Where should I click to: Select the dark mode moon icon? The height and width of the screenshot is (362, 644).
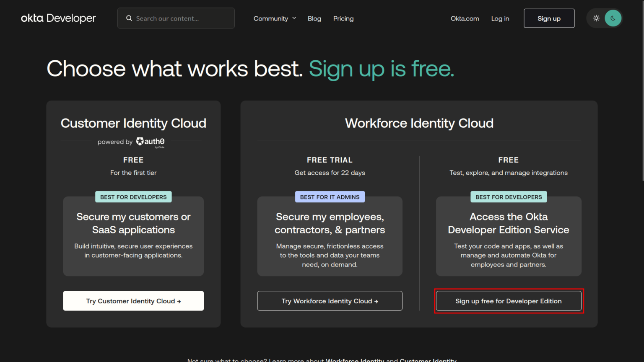(613, 18)
